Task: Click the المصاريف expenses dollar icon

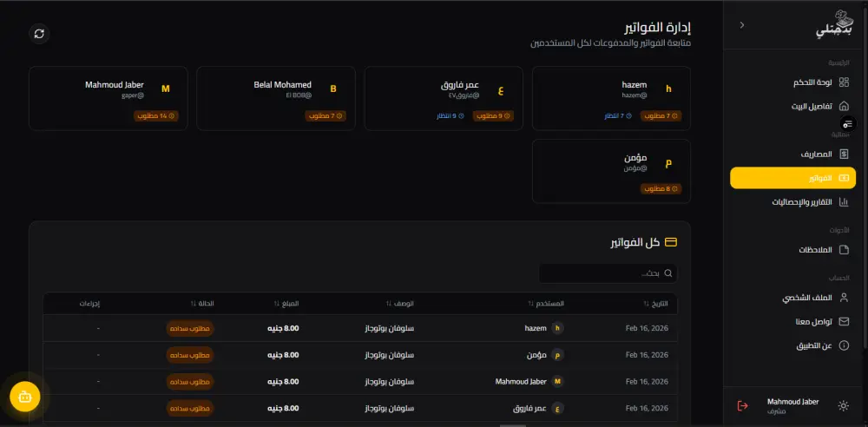Action: pyautogui.click(x=844, y=154)
